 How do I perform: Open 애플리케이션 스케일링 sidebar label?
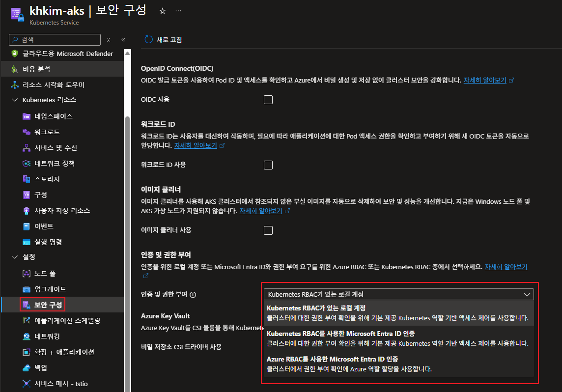pyautogui.click(x=67, y=321)
